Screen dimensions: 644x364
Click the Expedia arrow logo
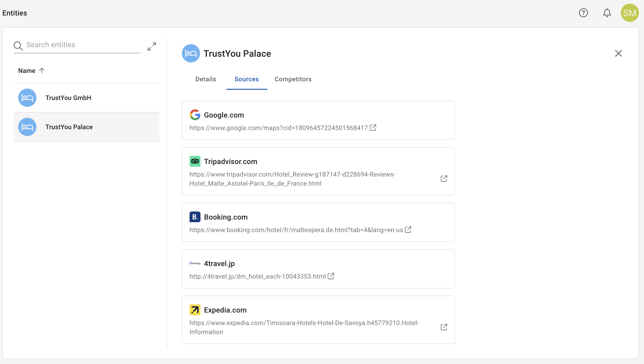click(x=195, y=310)
